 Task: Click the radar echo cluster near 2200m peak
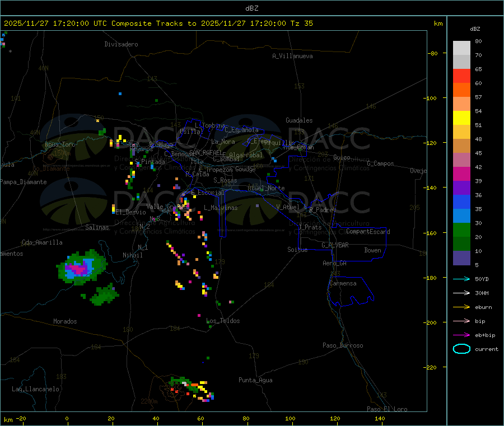[x=191, y=389]
